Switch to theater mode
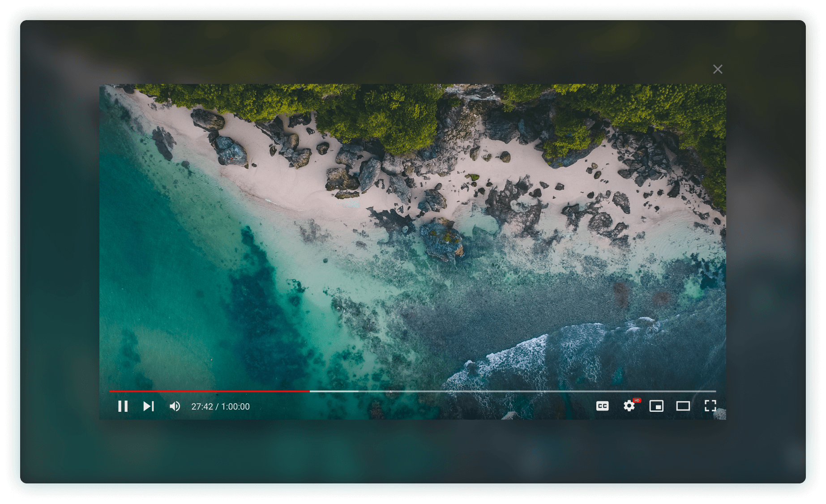 (683, 406)
